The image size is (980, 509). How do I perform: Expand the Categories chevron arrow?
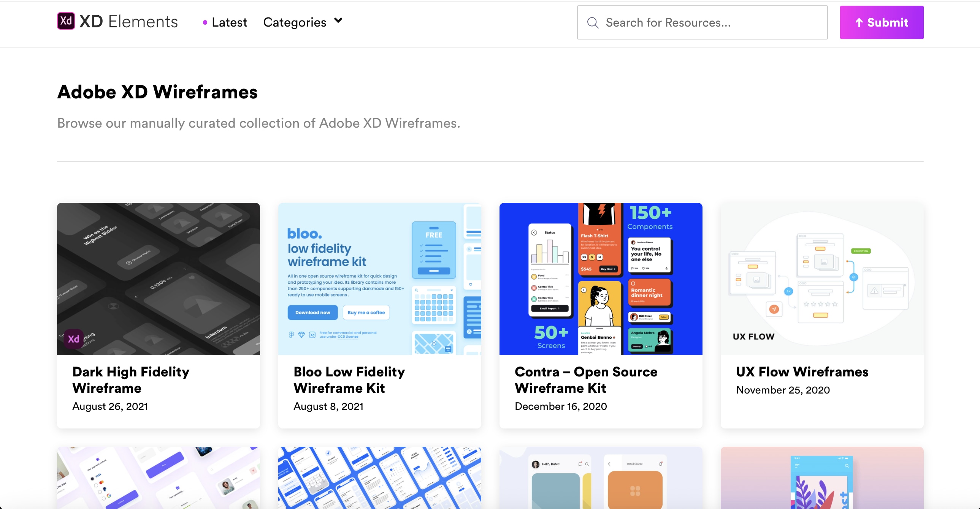click(338, 21)
